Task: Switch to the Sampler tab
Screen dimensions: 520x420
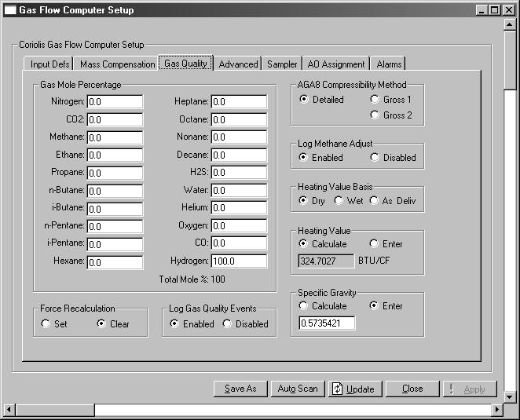Action: click(x=282, y=64)
